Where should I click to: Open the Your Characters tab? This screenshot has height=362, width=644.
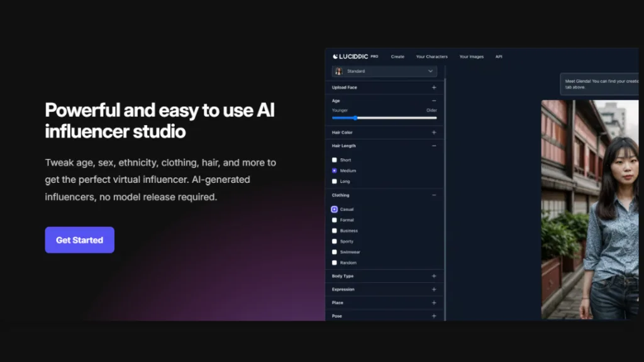tap(431, 57)
